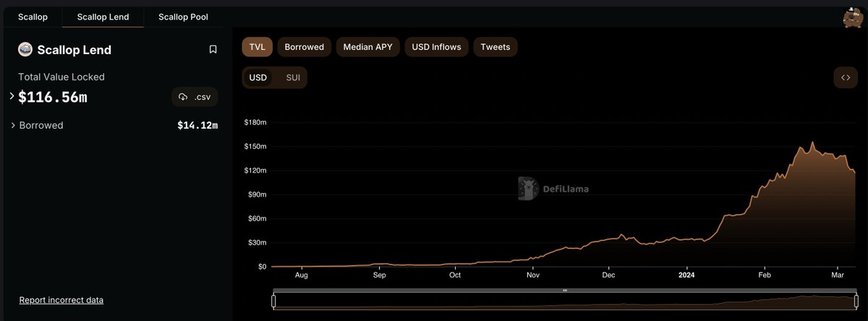Screen dimensions: 868x321
Task: Click the Sep x-axis label
Action: [379, 275]
